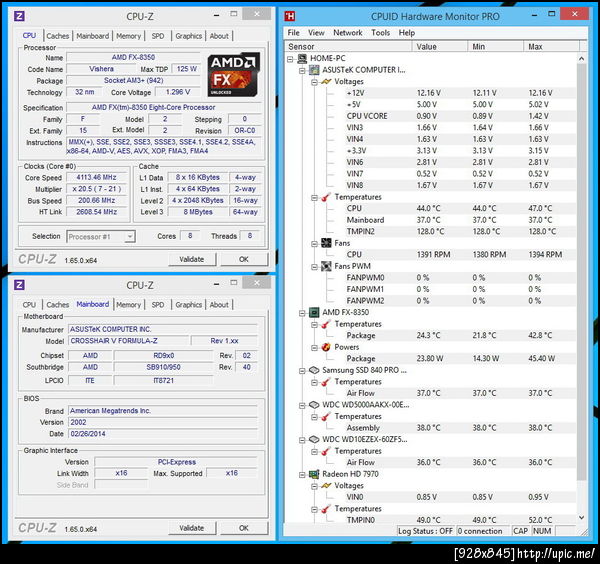Click the Radeon HD 7970 graphics card icon

tap(314, 474)
